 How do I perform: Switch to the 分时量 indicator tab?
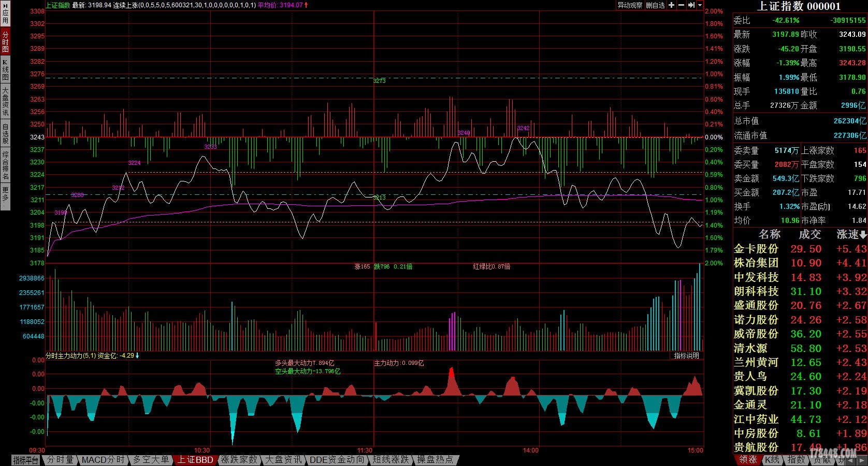61,460
